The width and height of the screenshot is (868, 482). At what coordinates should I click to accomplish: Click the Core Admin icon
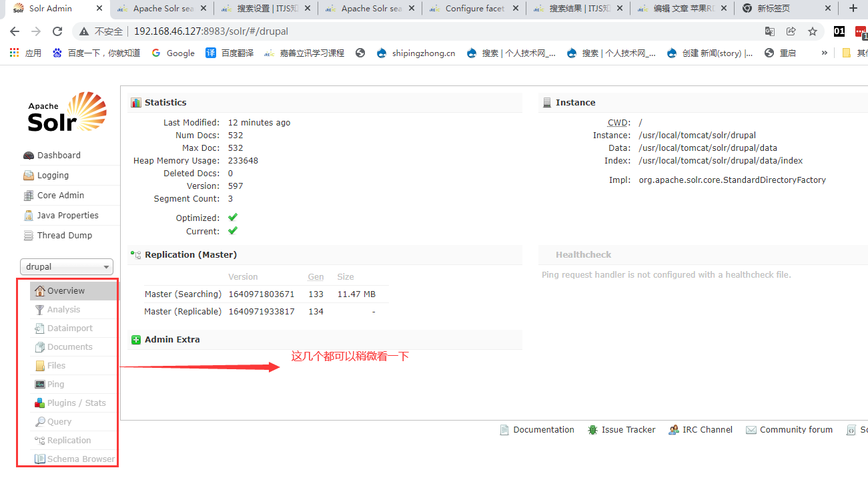29,196
